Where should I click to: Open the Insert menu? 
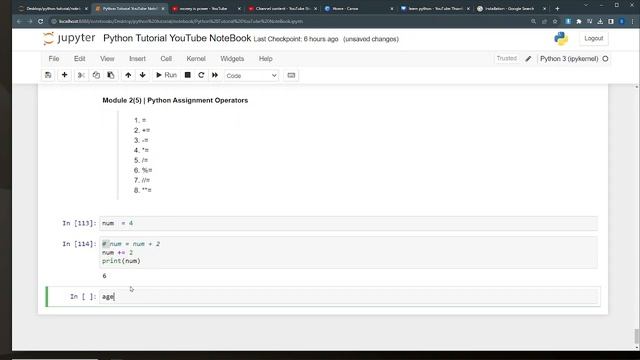[137, 59]
